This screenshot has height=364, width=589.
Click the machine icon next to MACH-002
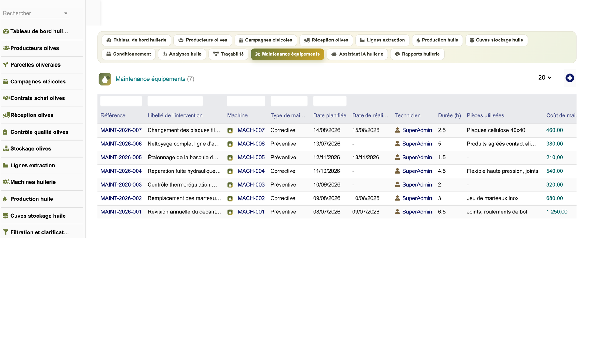point(230,199)
